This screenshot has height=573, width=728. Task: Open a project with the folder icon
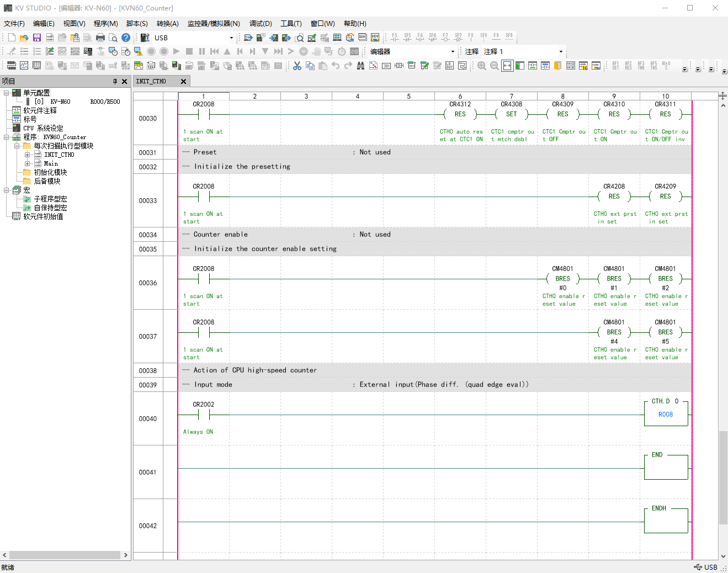point(24,38)
